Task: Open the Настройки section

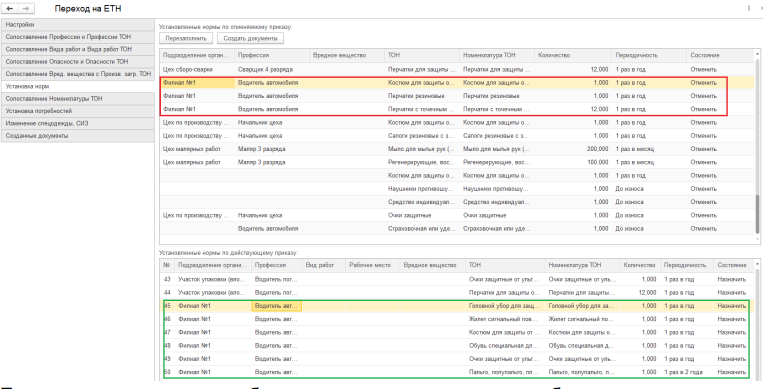Action: click(78, 25)
